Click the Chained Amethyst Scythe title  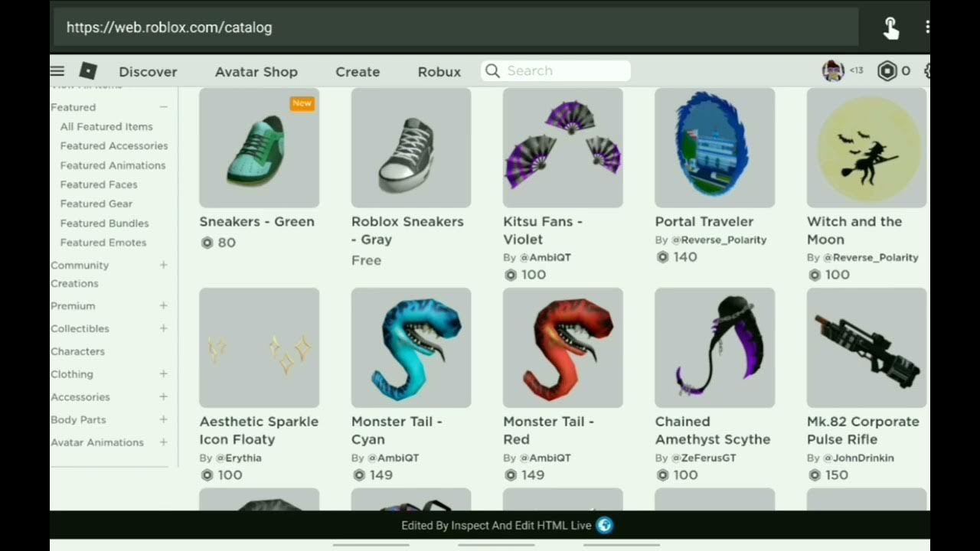tap(713, 430)
